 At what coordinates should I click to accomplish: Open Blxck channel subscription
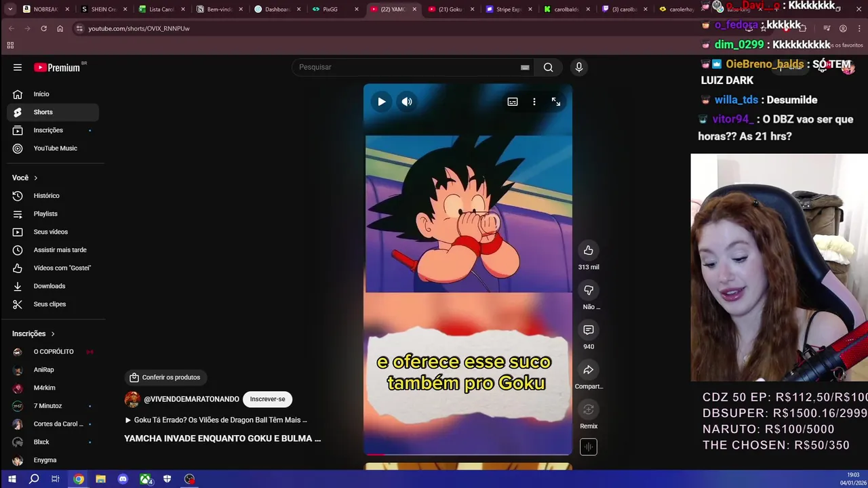pos(53,442)
